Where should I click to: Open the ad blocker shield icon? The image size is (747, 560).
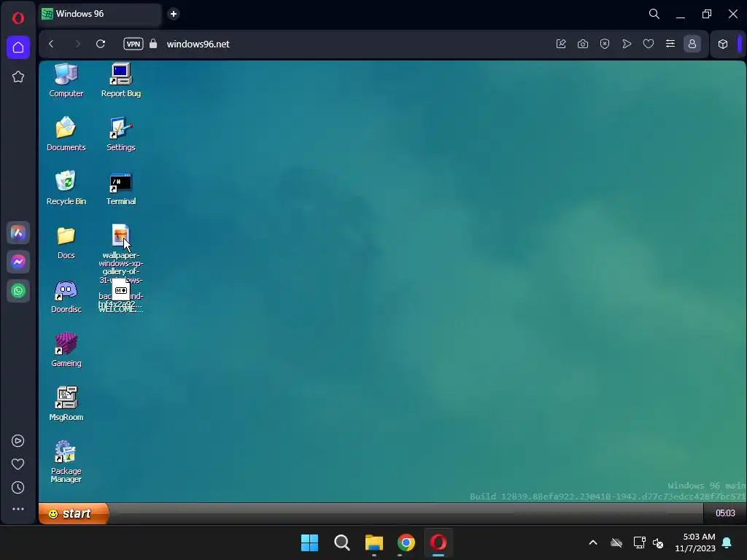click(x=605, y=44)
